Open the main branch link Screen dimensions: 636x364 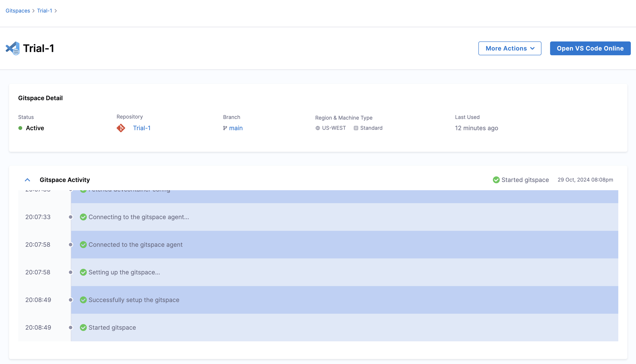(236, 128)
